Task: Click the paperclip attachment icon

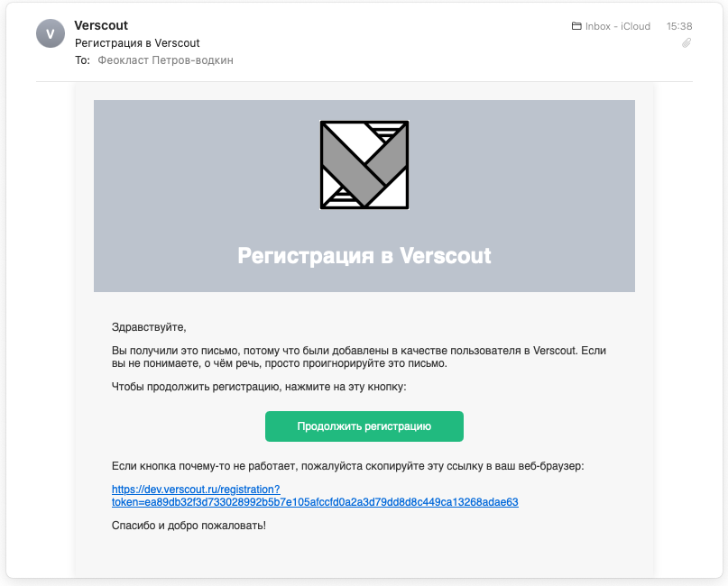Action: 686,42
